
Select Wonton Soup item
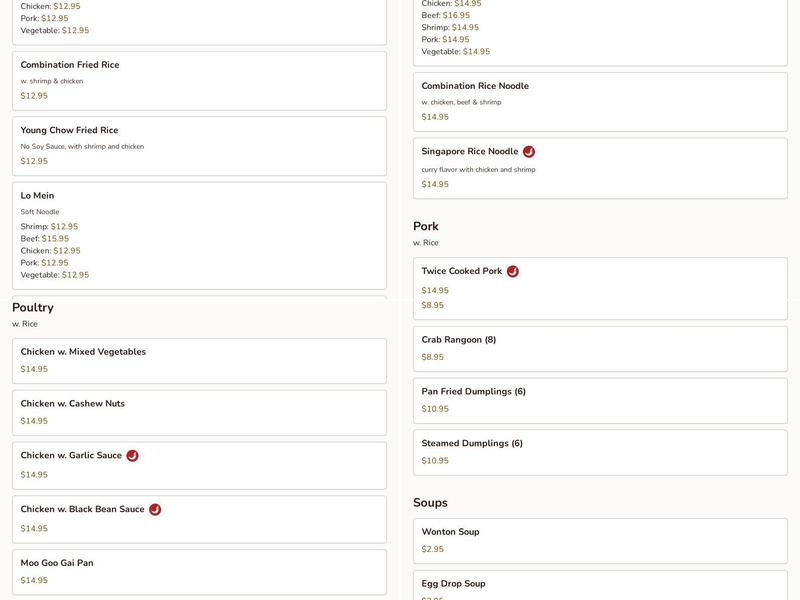(600, 540)
